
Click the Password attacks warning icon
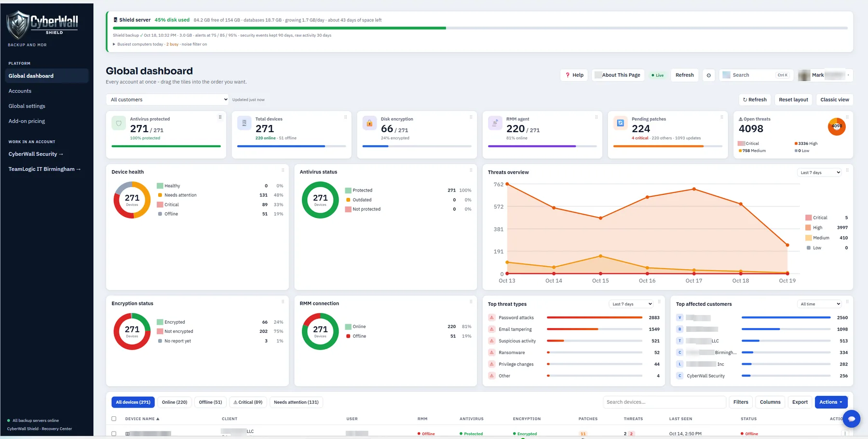pyautogui.click(x=492, y=318)
